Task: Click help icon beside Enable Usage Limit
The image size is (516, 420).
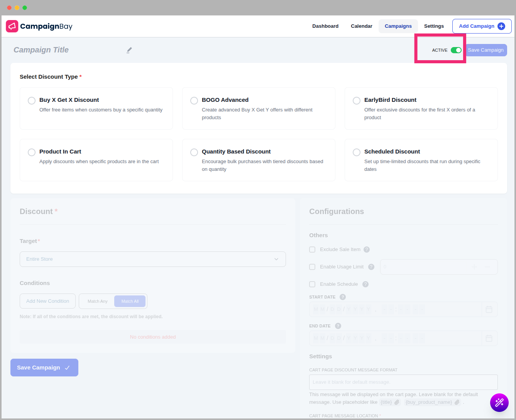Action: pos(371,267)
